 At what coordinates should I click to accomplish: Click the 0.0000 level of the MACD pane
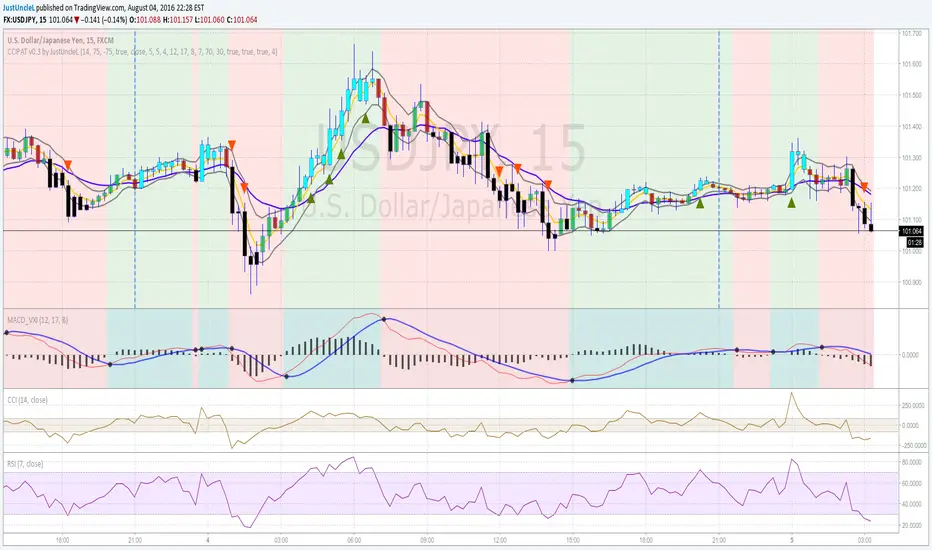(910, 355)
